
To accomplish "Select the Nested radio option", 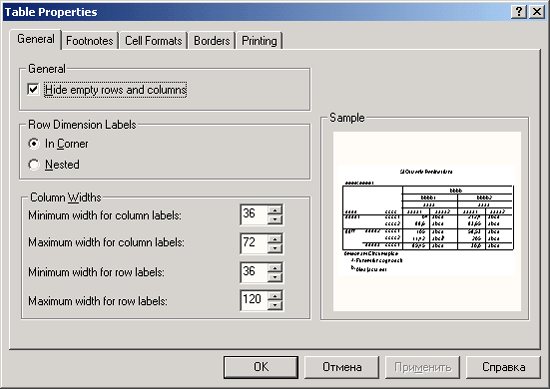I will click(x=34, y=165).
